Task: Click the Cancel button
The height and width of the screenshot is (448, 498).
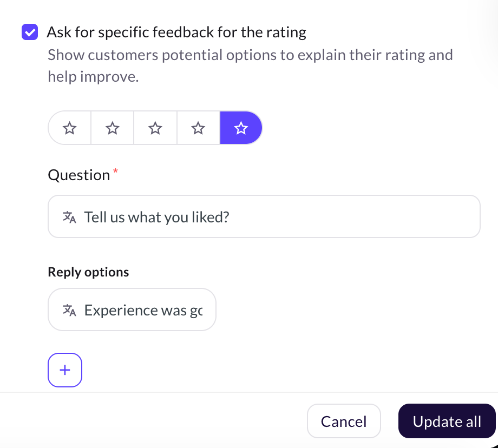Action: pyautogui.click(x=344, y=420)
